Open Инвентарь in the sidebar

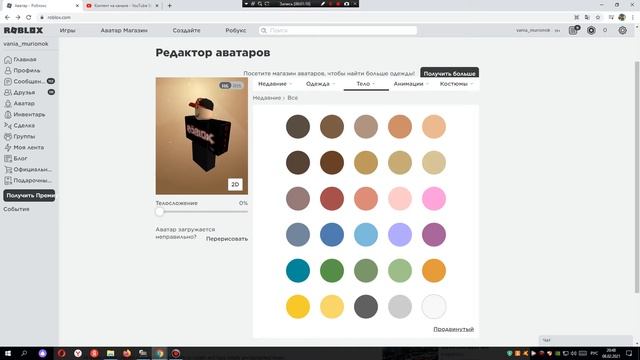pos(24,115)
